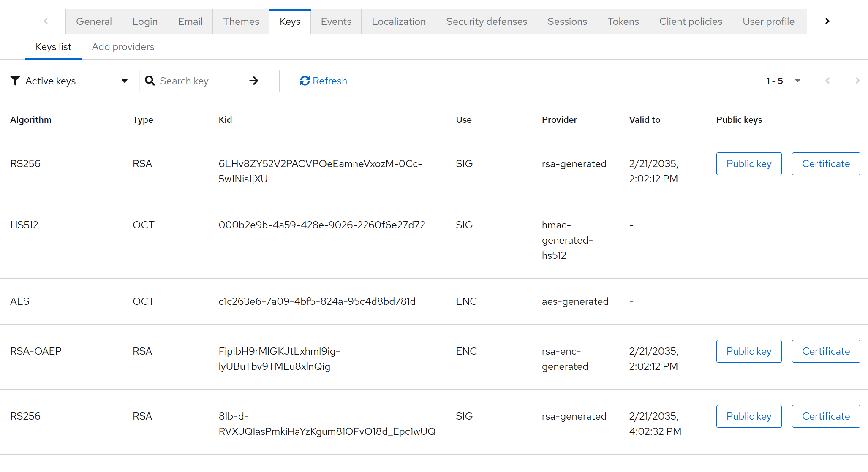The width and height of the screenshot is (868, 472).
Task: Open Certificate for rsa-generated 4:02:32 PM key
Action: click(x=825, y=416)
